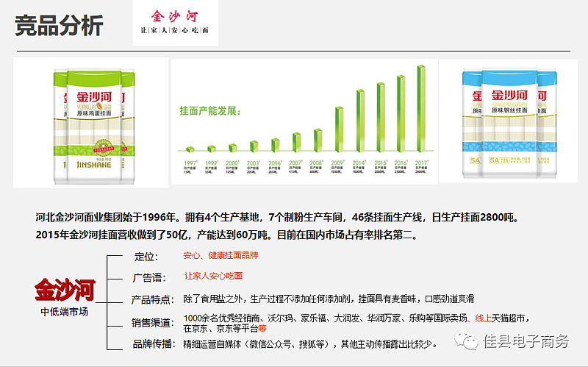Click the 5A badge on the blue package
The height and width of the screenshot is (367, 588).
tap(494, 160)
